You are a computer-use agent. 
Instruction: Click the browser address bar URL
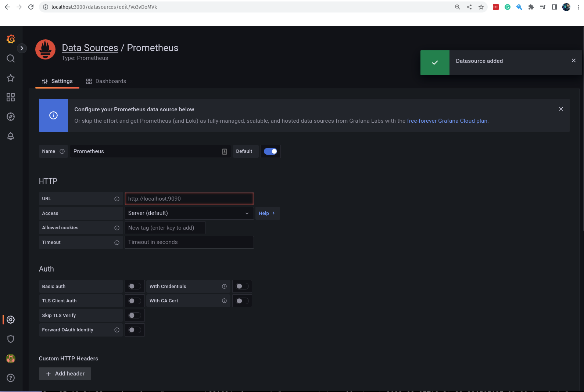coord(104,7)
